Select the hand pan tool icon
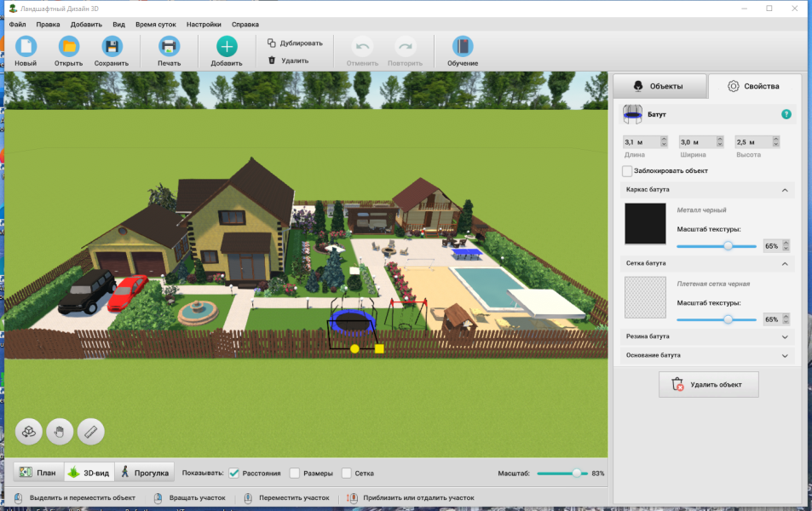Image resolution: width=812 pixels, height=511 pixels. pyautogui.click(x=60, y=432)
